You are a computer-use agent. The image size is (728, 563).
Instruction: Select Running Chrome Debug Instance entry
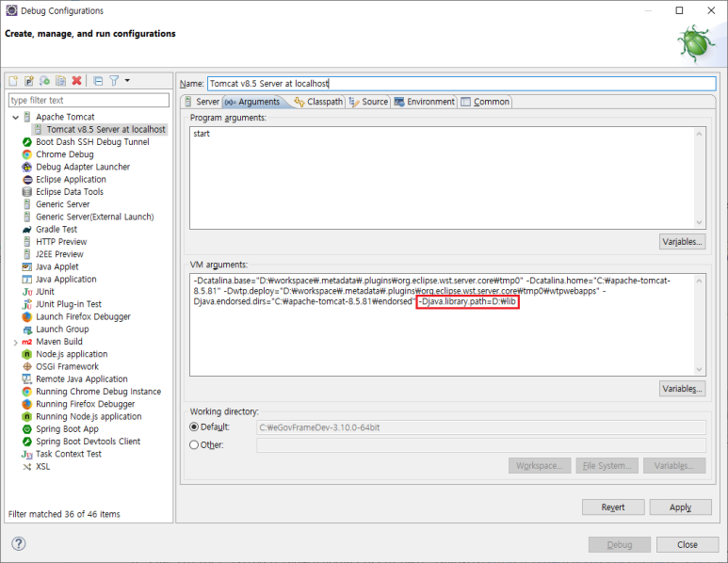click(99, 392)
